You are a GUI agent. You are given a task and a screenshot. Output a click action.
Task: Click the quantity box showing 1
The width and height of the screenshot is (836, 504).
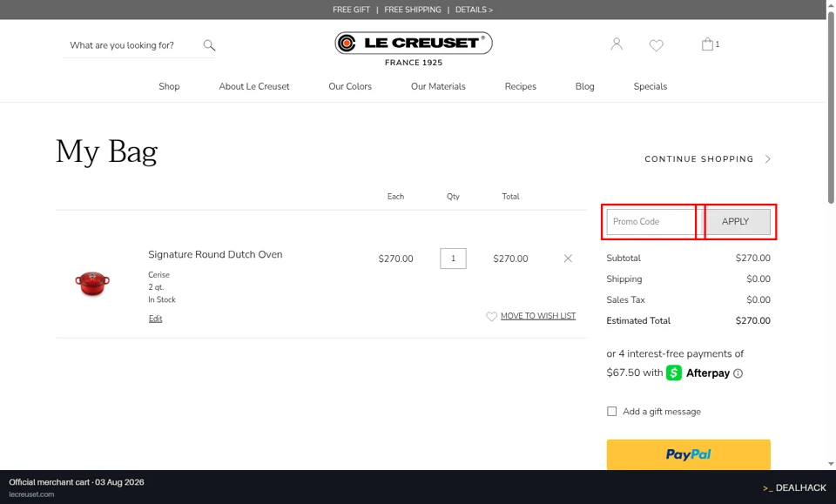(x=453, y=259)
